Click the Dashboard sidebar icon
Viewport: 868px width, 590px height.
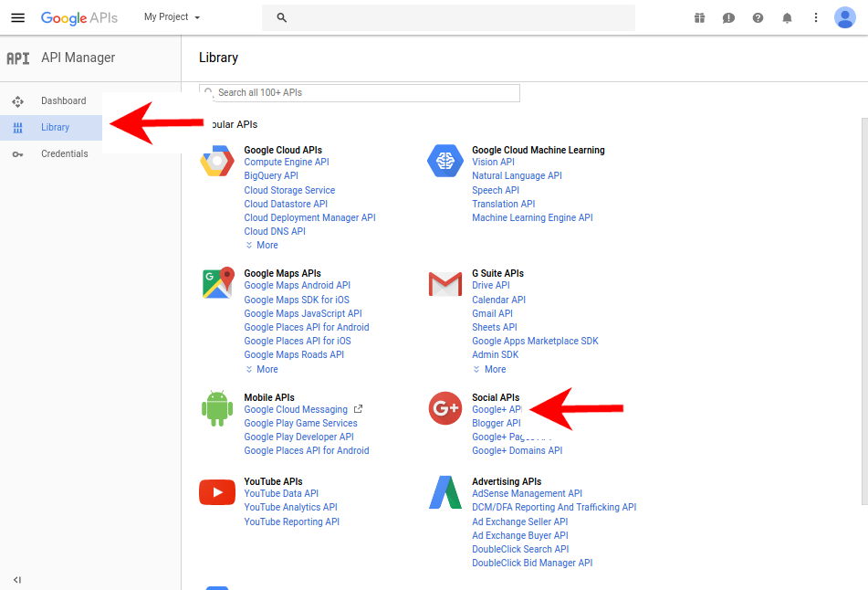pyautogui.click(x=17, y=101)
